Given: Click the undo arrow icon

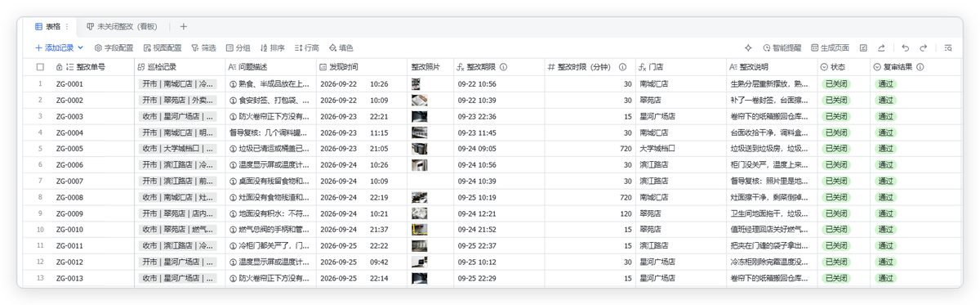Looking at the screenshot, I should click(x=905, y=48).
